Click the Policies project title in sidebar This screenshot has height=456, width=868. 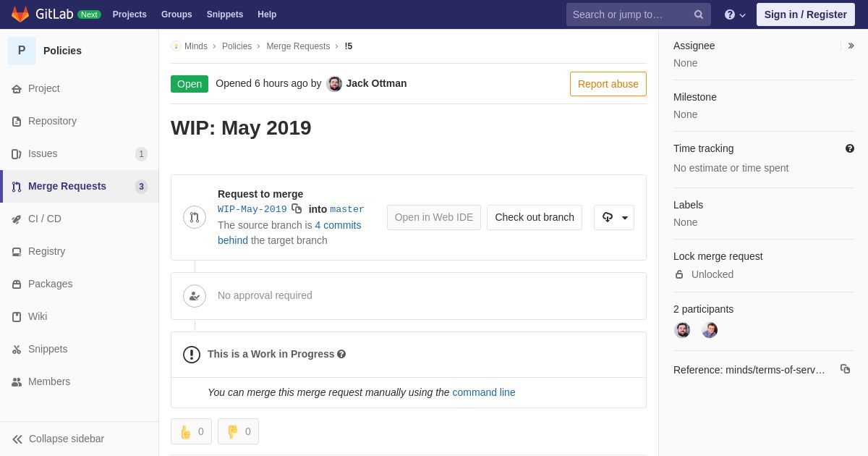pyautogui.click(x=62, y=51)
